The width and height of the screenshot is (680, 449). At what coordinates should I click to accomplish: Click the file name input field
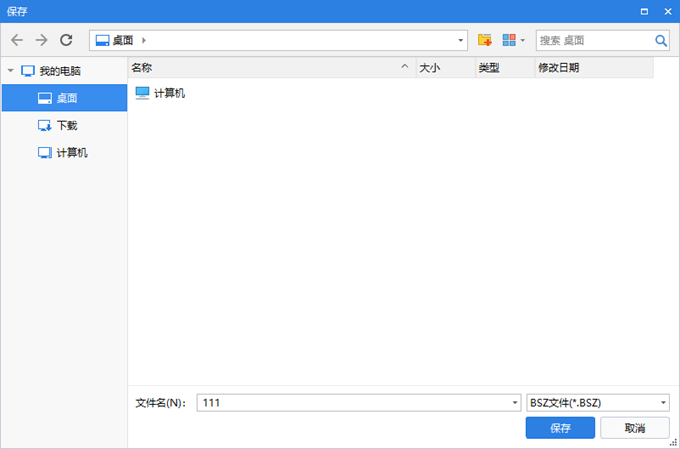350,402
